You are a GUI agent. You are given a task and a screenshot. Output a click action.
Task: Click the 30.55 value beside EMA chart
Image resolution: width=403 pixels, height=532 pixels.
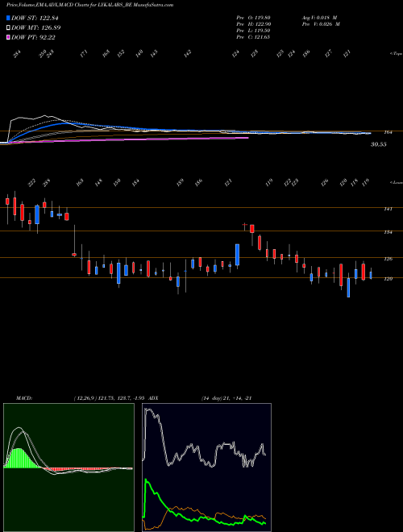(x=378, y=144)
